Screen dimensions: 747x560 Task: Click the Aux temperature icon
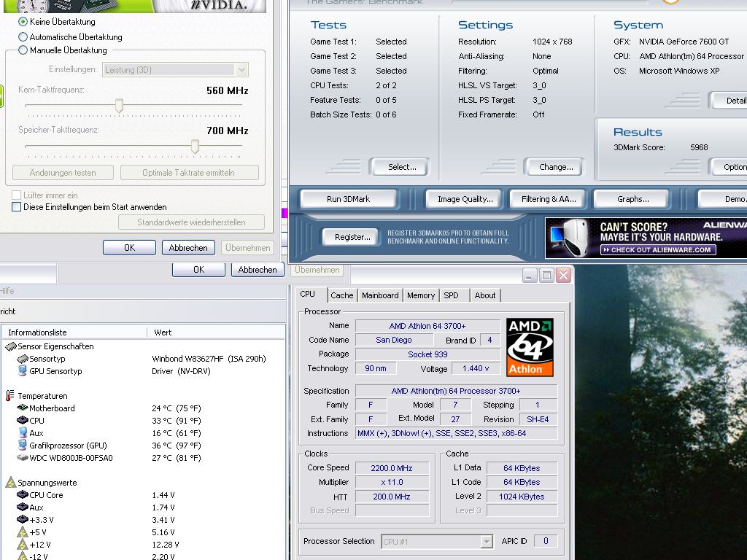coord(23,432)
